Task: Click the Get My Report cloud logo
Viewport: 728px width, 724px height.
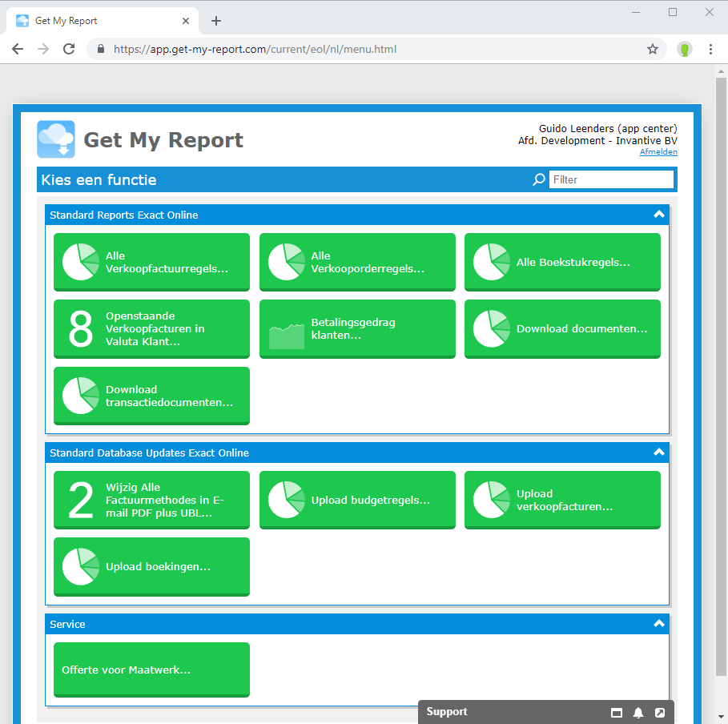Action: [56, 139]
